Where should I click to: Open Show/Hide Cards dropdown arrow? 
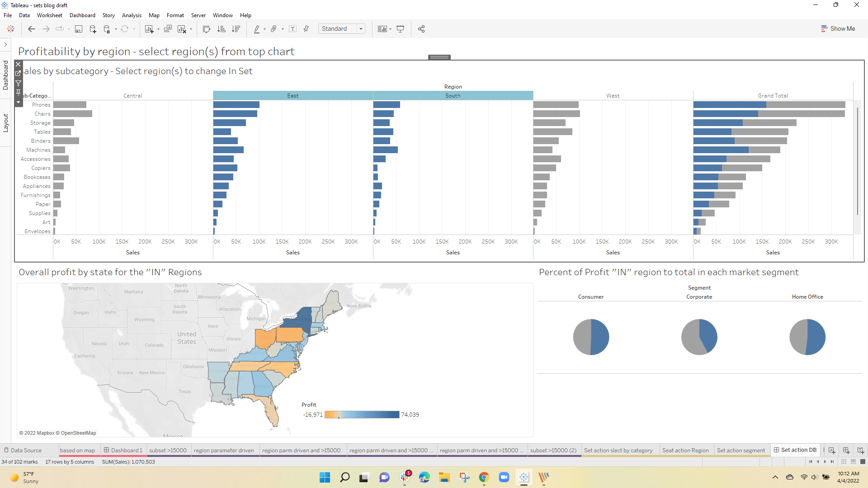point(390,29)
